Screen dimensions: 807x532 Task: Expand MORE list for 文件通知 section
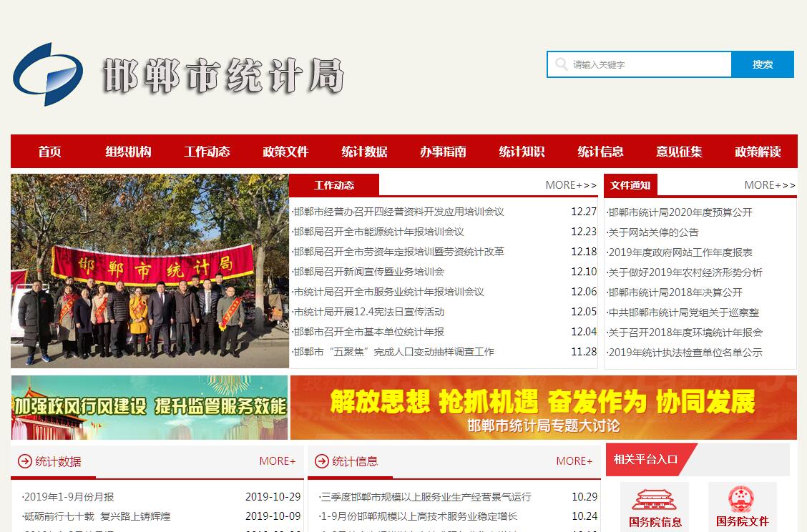click(x=769, y=185)
